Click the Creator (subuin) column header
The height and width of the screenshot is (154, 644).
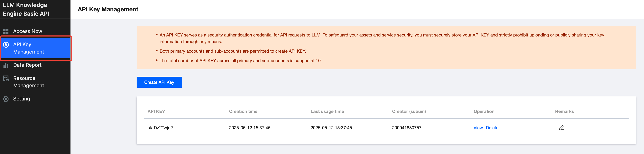409,112
